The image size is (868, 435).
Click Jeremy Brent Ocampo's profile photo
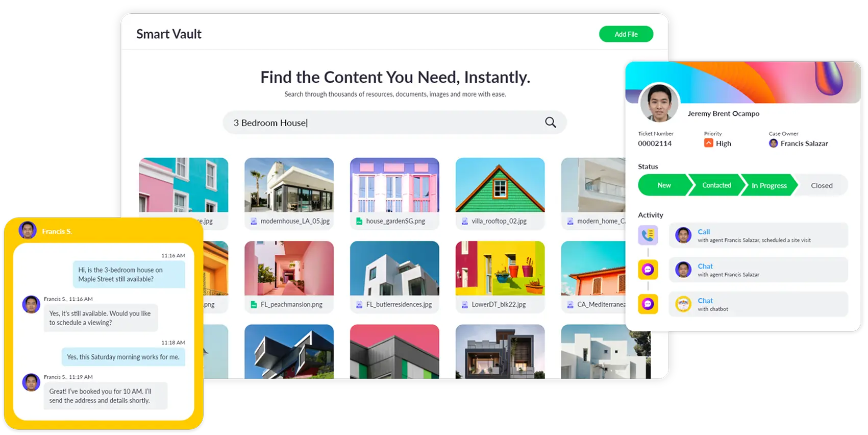tap(659, 103)
